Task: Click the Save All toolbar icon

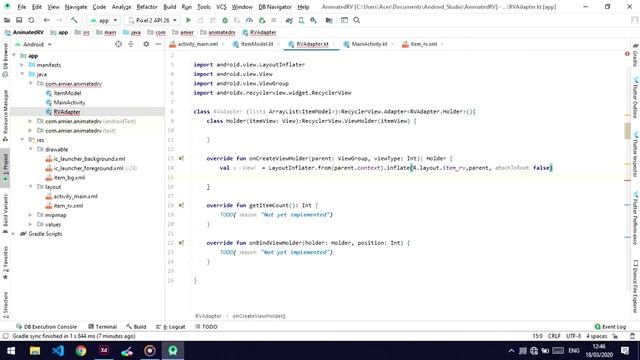Action: point(19,20)
